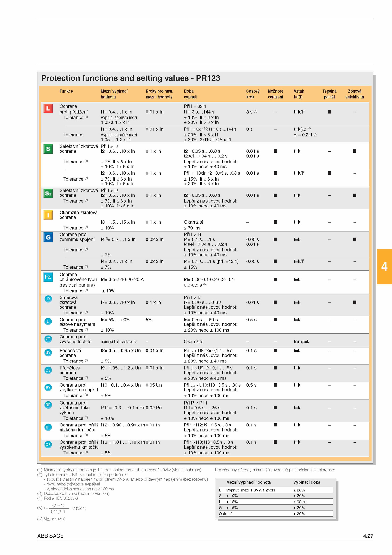Click the 'Funkce' column header
This screenshot has width=392, height=555.
pos(66,91)
